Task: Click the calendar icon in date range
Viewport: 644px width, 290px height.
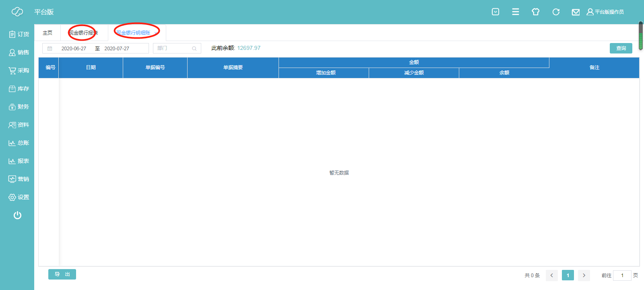Action: [x=50, y=48]
